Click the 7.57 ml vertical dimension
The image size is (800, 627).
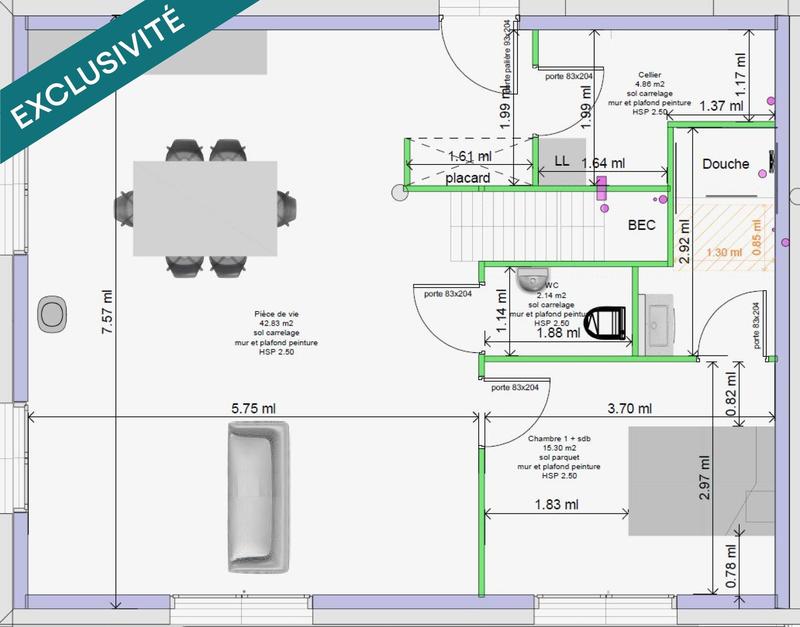[107, 319]
